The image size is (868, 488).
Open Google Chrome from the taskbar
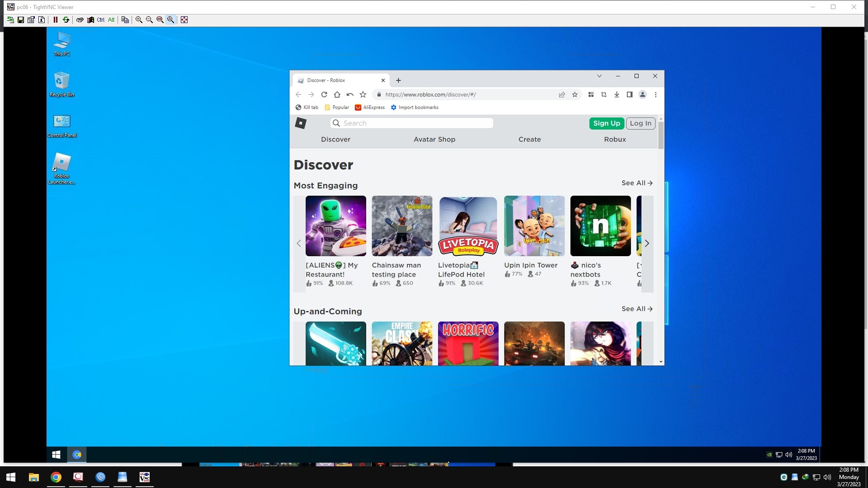pos(56,477)
